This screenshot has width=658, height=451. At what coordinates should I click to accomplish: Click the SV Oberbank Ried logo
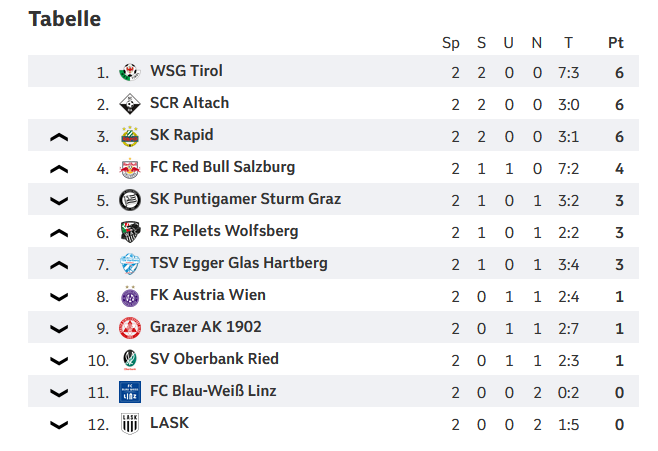coord(130,360)
